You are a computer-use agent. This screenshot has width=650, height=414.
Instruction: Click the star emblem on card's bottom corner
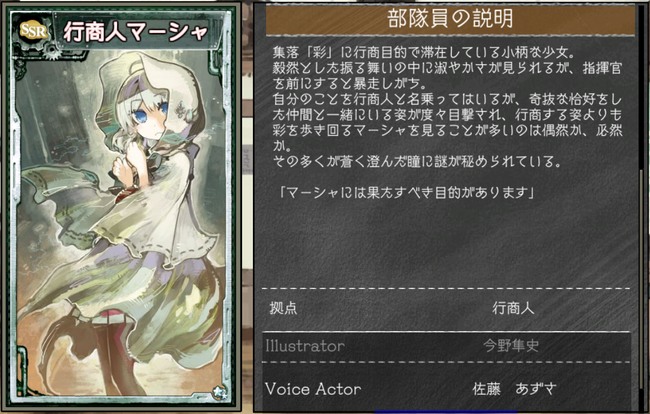coord(219,391)
